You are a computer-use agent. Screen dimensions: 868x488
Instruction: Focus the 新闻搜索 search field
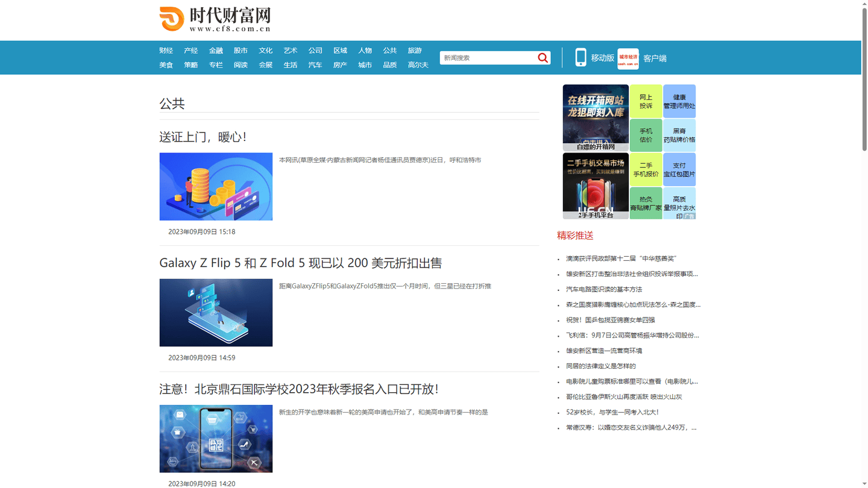point(488,58)
